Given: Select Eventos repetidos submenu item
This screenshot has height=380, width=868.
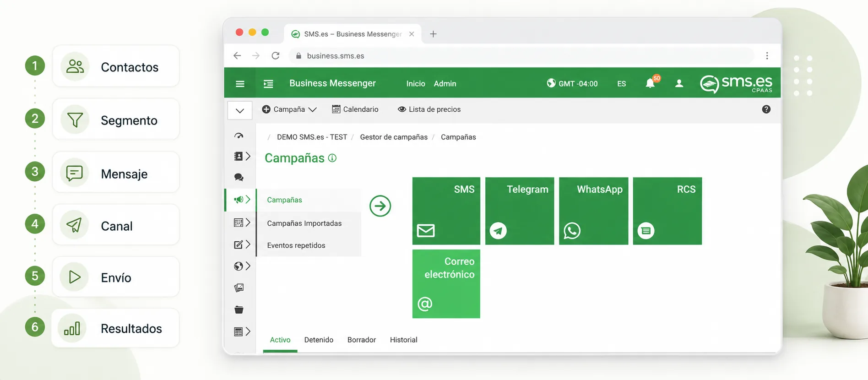Looking at the screenshot, I should coord(309,245).
